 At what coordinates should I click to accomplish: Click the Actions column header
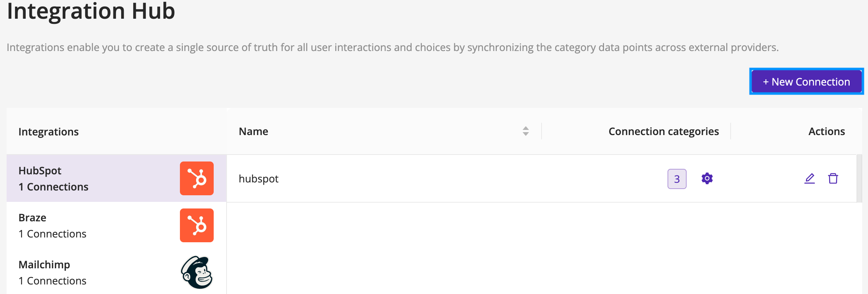(x=827, y=131)
